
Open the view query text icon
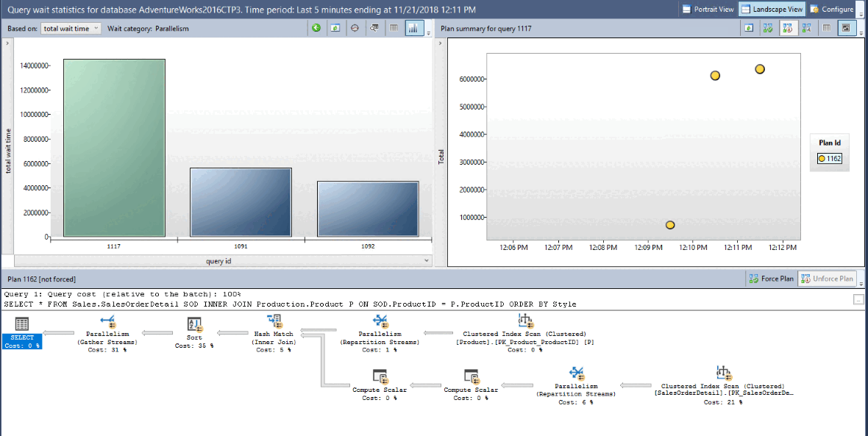click(x=374, y=28)
